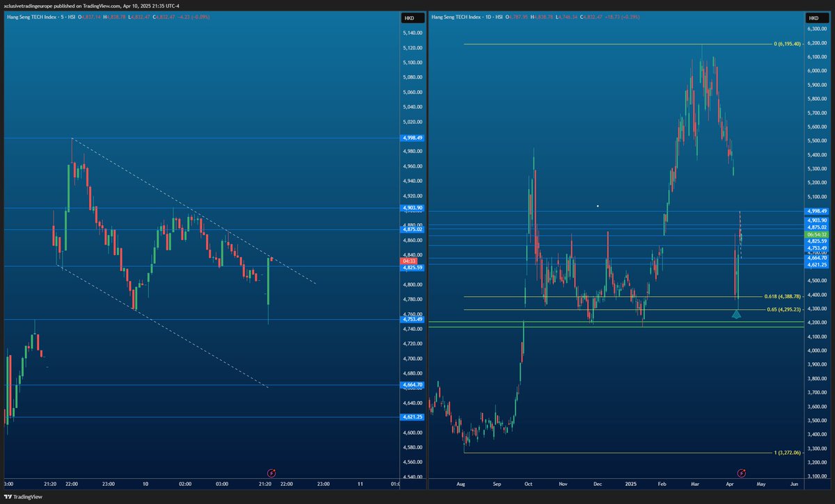Select the 4,998.49 price label on the 5-minute chart

(413, 138)
